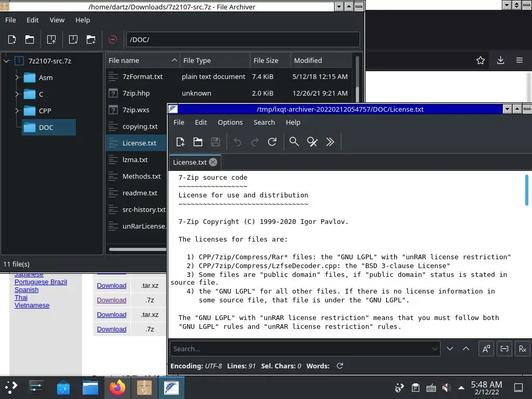Click New document icon in text editor
This screenshot has width=532, height=399.
180,142
